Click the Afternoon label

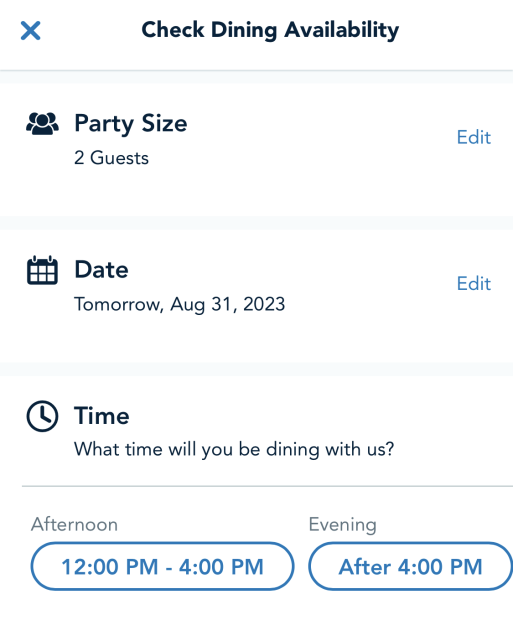coord(75,525)
